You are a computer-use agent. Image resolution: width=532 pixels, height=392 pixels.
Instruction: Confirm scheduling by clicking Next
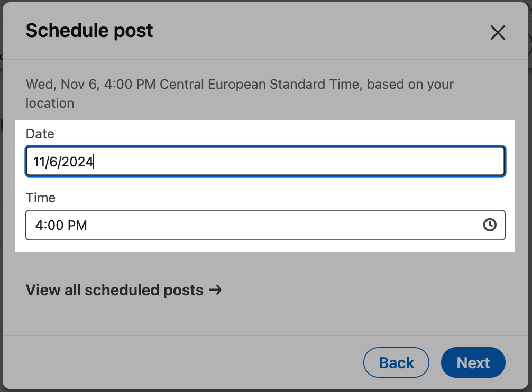coord(473,362)
